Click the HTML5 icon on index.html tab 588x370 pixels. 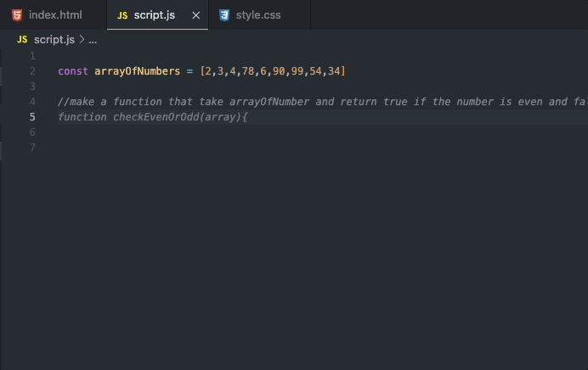pyautogui.click(x=17, y=15)
